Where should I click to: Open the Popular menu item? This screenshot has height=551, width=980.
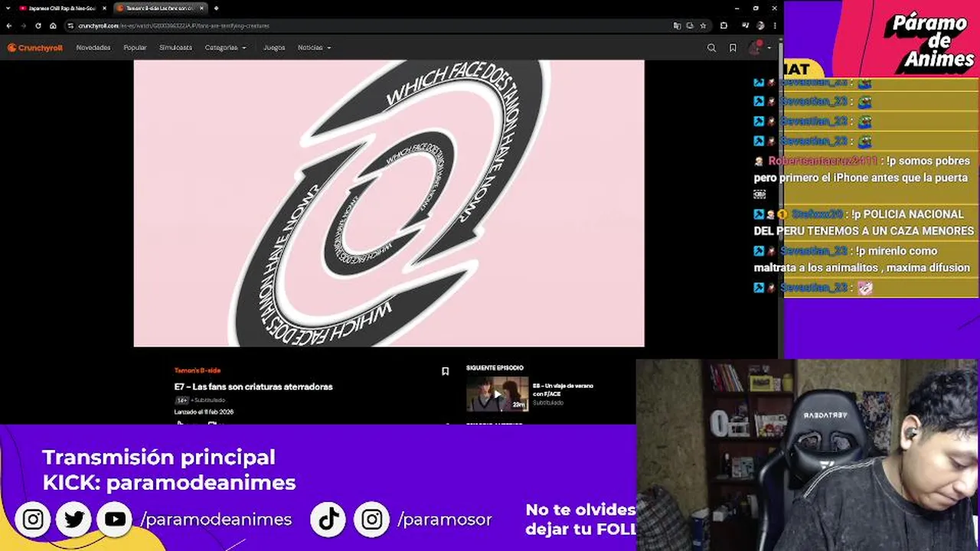tap(135, 47)
